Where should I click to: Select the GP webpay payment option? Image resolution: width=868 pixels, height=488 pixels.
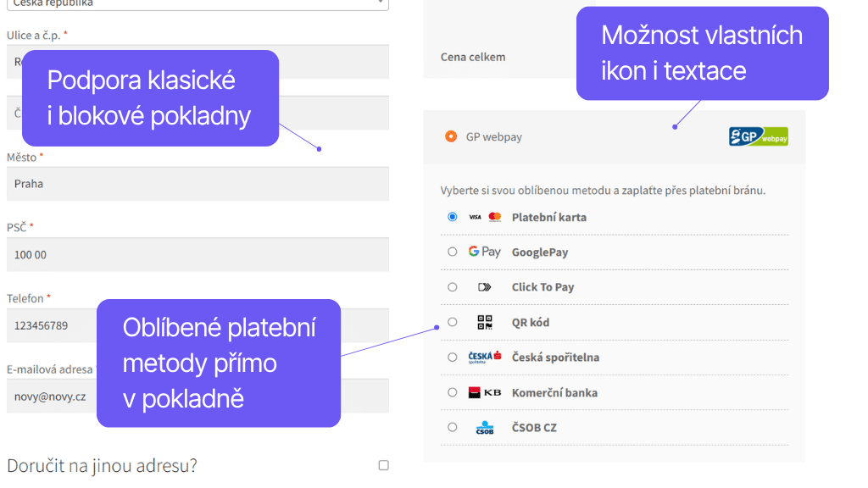451,136
